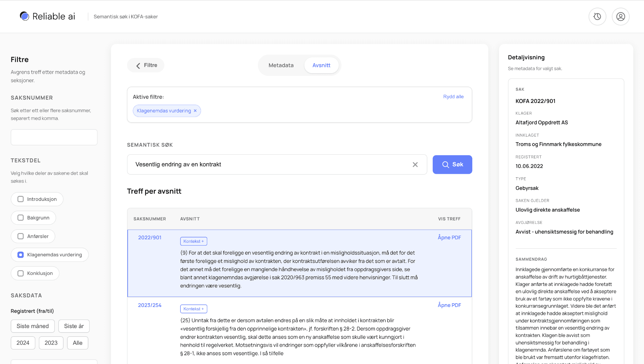This screenshot has width=644, height=364.
Task: Select the Avsnitt tab
Action: pos(321,65)
